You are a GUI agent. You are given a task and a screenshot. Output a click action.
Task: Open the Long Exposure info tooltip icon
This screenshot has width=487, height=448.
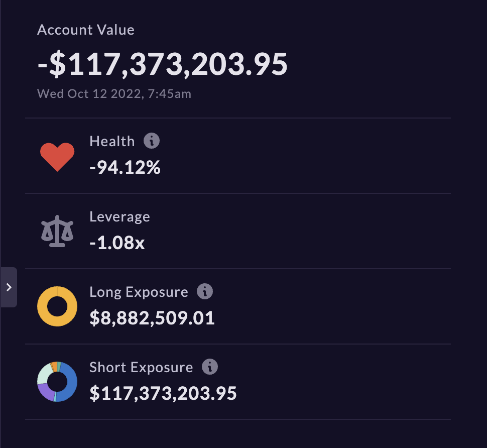coord(205,291)
